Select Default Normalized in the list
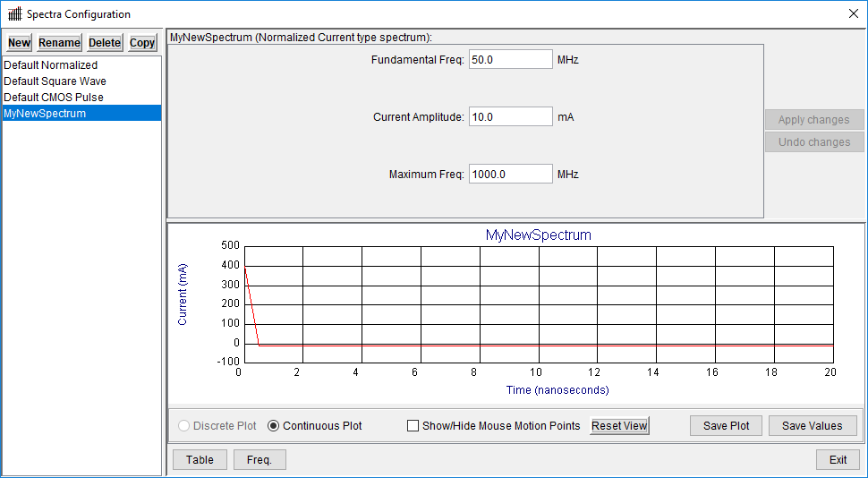 coord(82,65)
